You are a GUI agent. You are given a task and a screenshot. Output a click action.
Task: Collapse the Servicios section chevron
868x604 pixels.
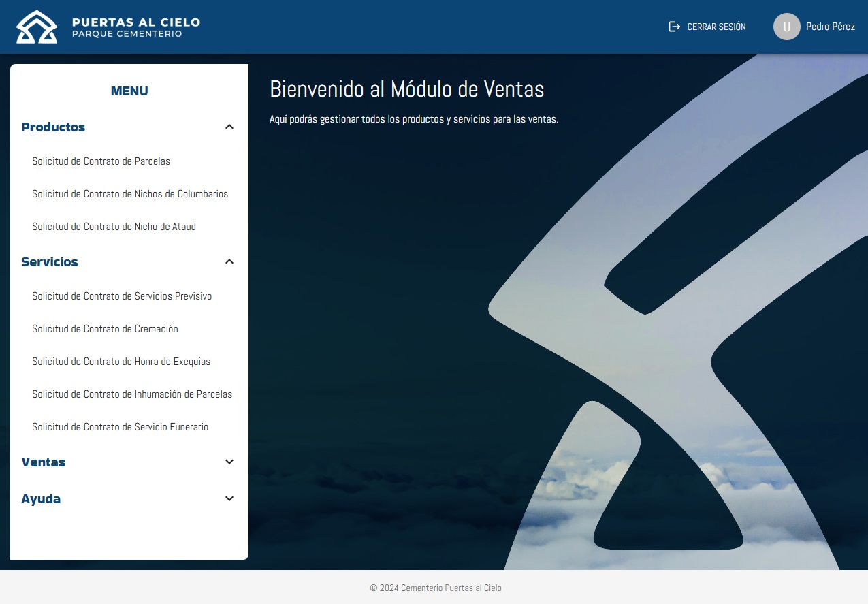coord(229,261)
